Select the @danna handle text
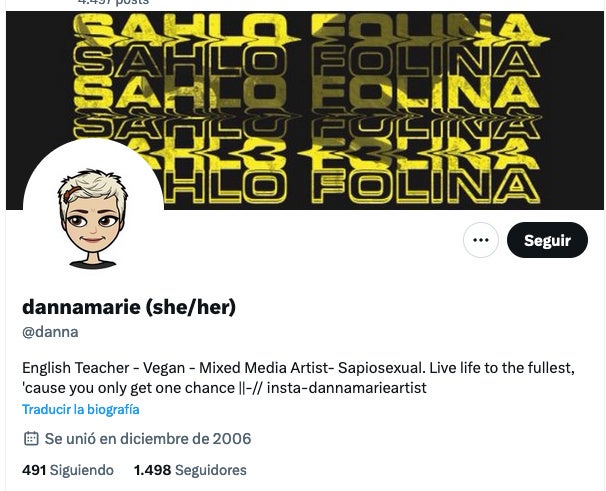This screenshot has height=491, width=606. coord(50,332)
